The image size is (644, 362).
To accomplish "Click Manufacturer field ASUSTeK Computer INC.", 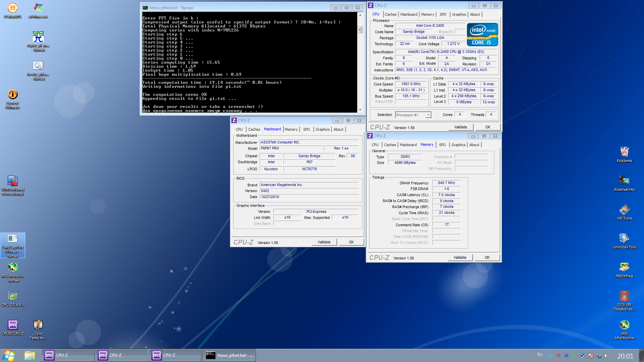I will coord(309,142).
